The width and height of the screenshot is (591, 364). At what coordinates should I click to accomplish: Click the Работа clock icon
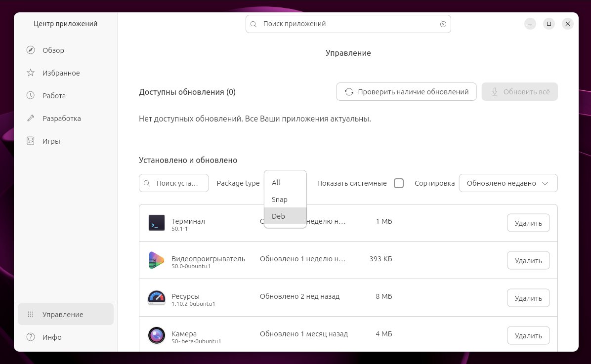[31, 95]
